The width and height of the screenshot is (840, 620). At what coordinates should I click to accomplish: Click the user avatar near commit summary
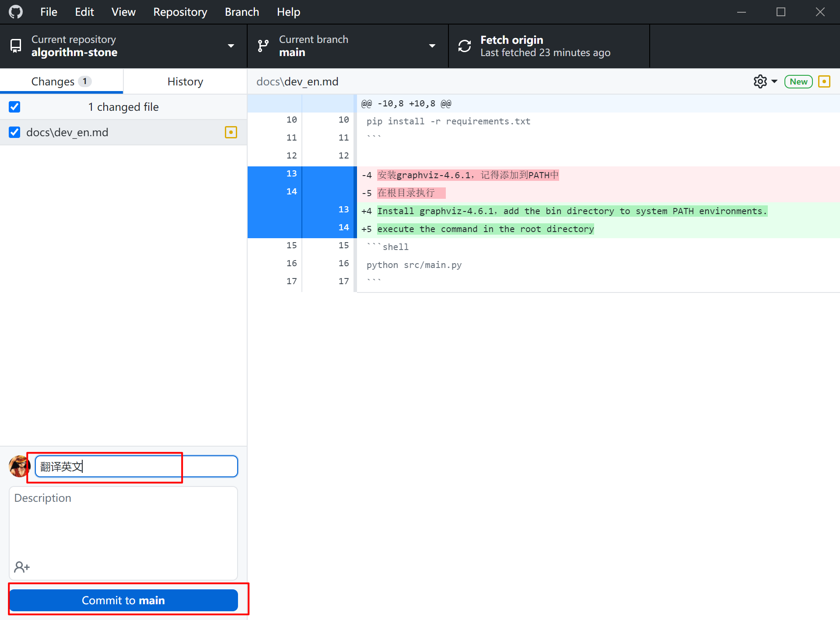[19, 466]
